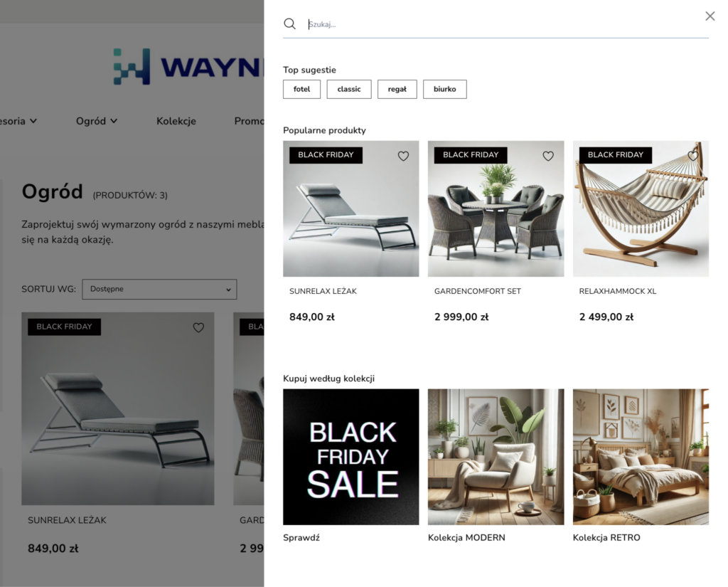Pick the 'regał' top suggestion

[397, 89]
